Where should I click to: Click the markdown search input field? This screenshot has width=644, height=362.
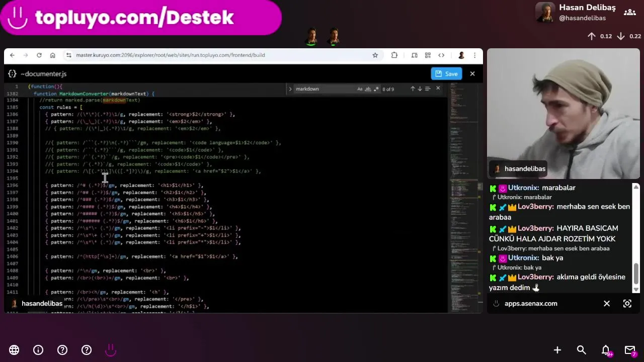coord(325,89)
